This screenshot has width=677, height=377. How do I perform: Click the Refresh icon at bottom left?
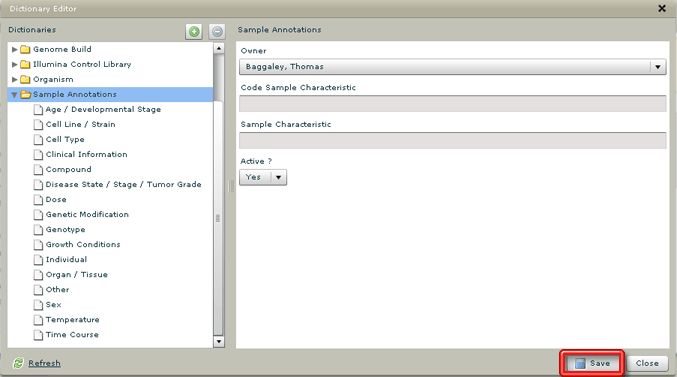18,363
